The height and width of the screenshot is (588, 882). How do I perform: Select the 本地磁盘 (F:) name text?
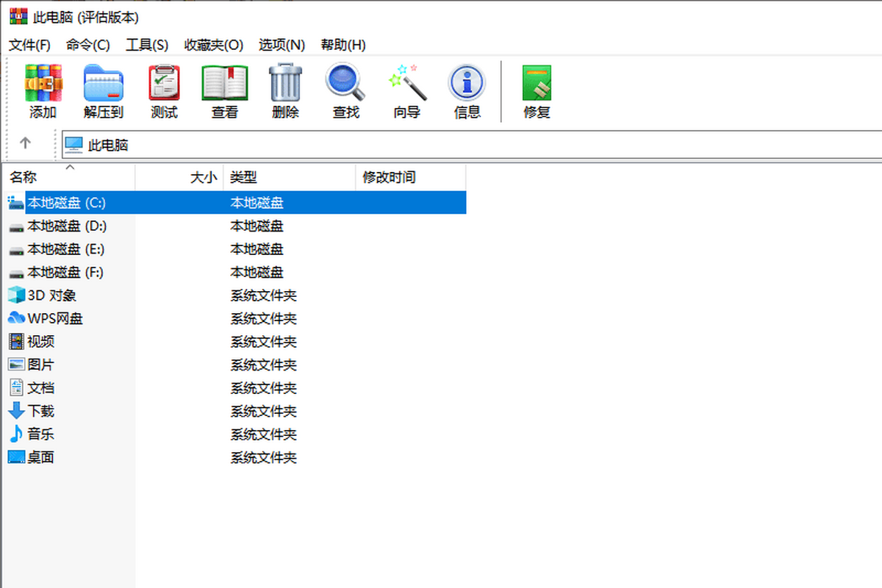(x=65, y=273)
